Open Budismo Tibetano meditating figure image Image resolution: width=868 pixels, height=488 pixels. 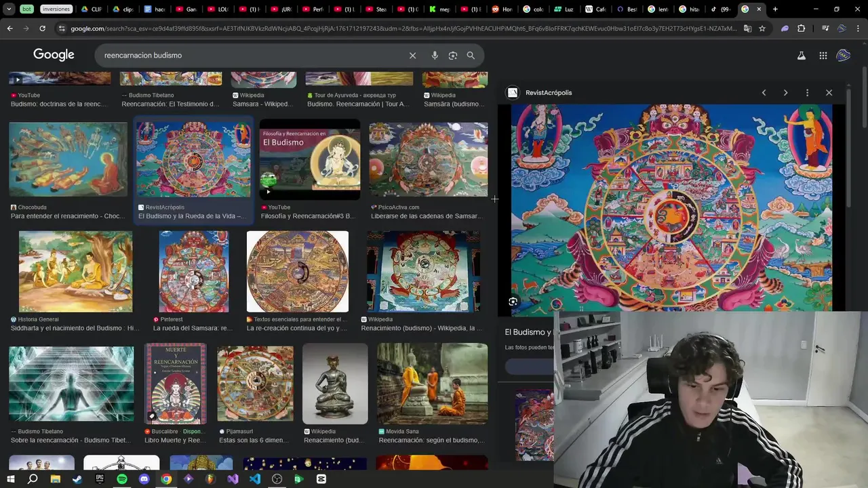(71, 384)
